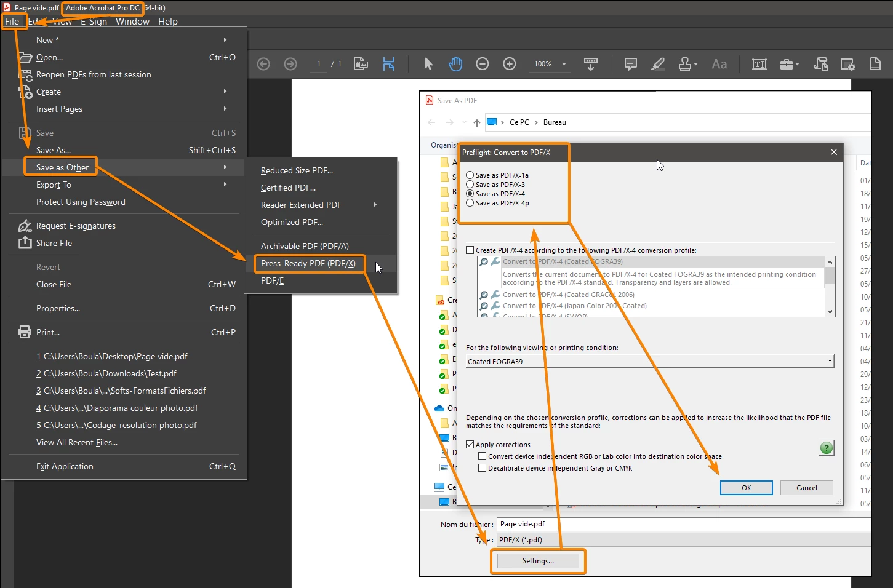This screenshot has height=588, width=893.
Task: Click OK in Preflight dialog
Action: (746, 488)
